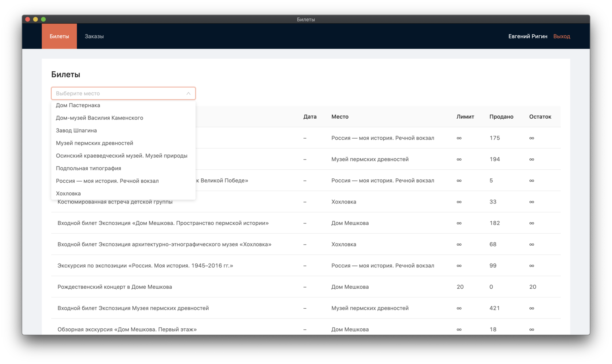Screen dimensions: 612x364
Task: Choose Хохловка in the dropdown list
Action: (x=123, y=194)
